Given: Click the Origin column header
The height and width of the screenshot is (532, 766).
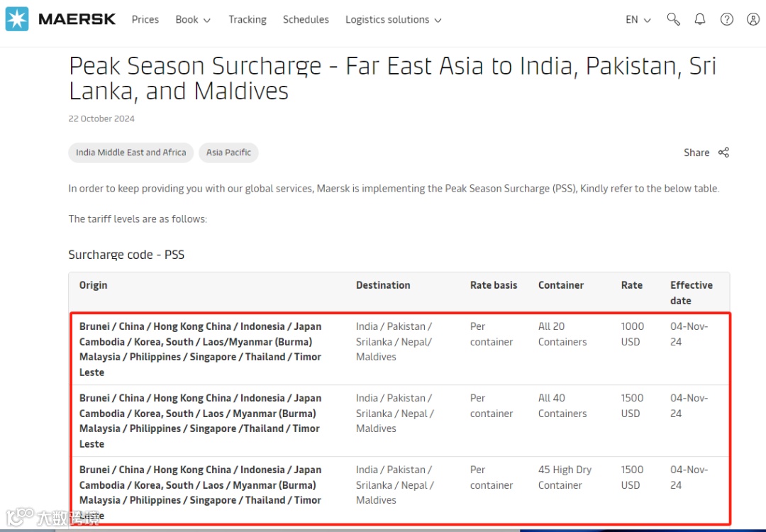Looking at the screenshot, I should coord(94,285).
